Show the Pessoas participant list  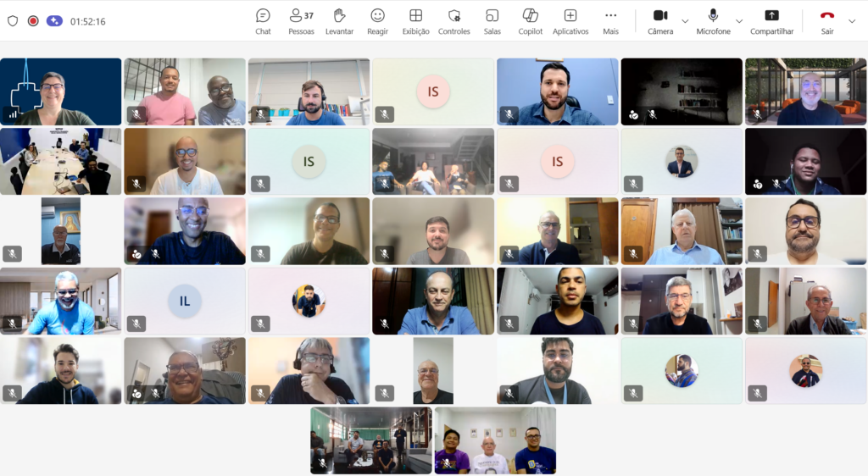(301, 22)
